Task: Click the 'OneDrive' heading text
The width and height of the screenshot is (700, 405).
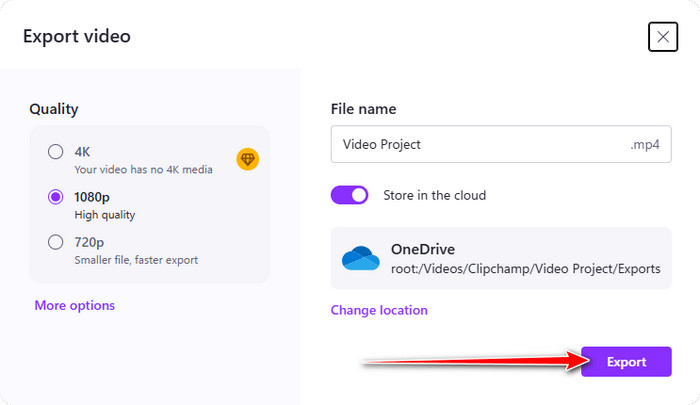Action: tap(423, 249)
